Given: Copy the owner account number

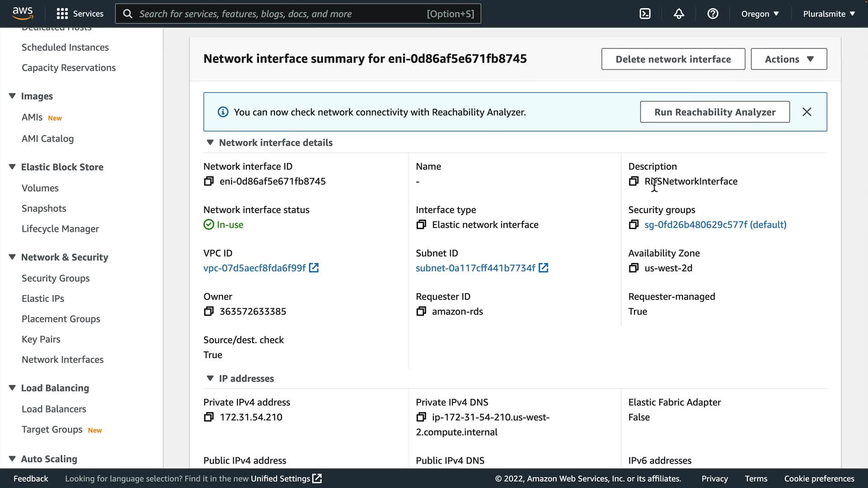Looking at the screenshot, I should [x=208, y=311].
